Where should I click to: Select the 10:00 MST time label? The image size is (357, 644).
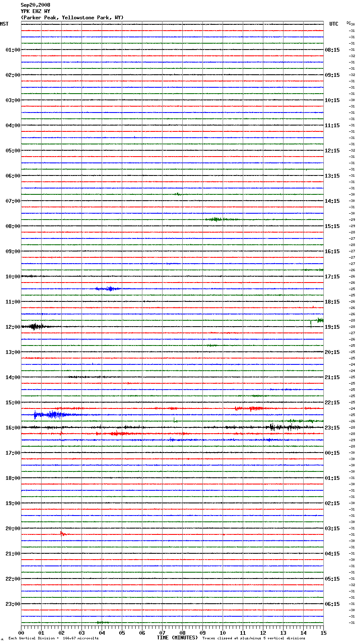pyautogui.click(x=13, y=277)
